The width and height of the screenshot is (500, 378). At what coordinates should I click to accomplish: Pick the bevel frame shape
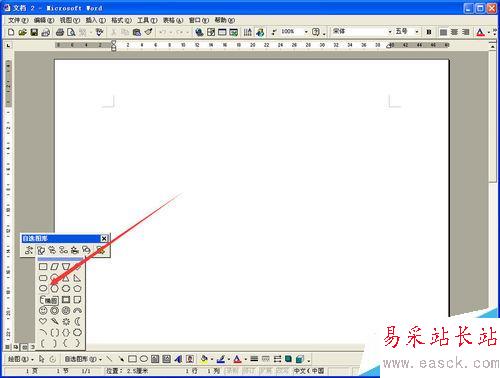66,300
